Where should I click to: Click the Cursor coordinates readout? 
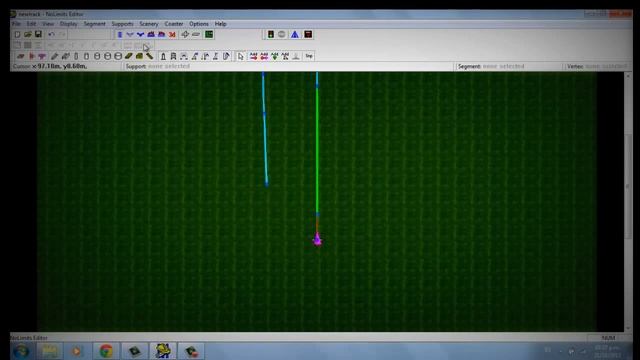click(50, 66)
